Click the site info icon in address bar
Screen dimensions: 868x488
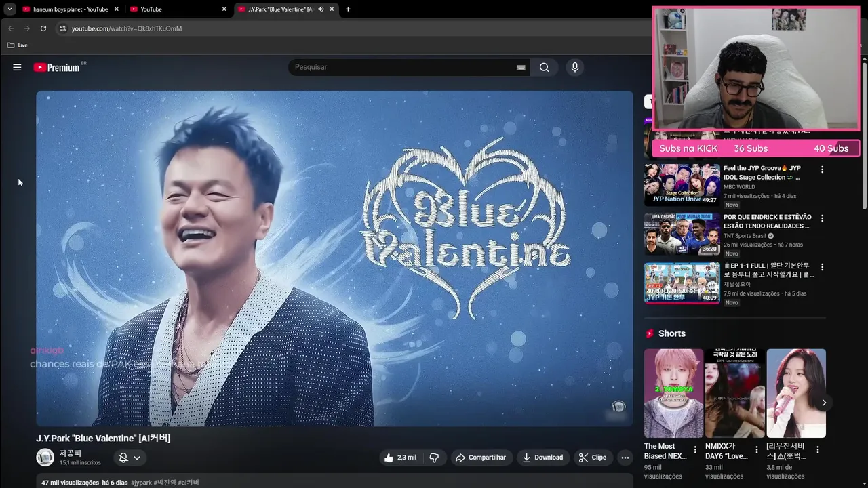point(62,28)
